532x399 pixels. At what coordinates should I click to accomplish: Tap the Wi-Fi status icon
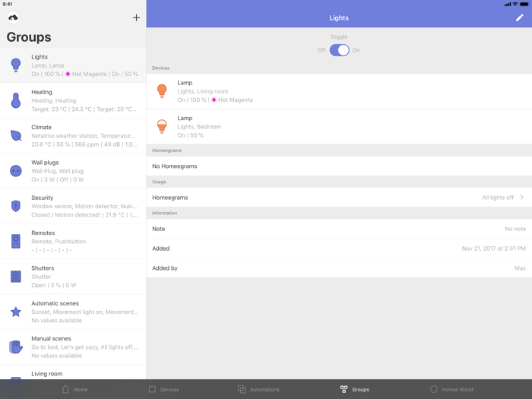[515, 4]
